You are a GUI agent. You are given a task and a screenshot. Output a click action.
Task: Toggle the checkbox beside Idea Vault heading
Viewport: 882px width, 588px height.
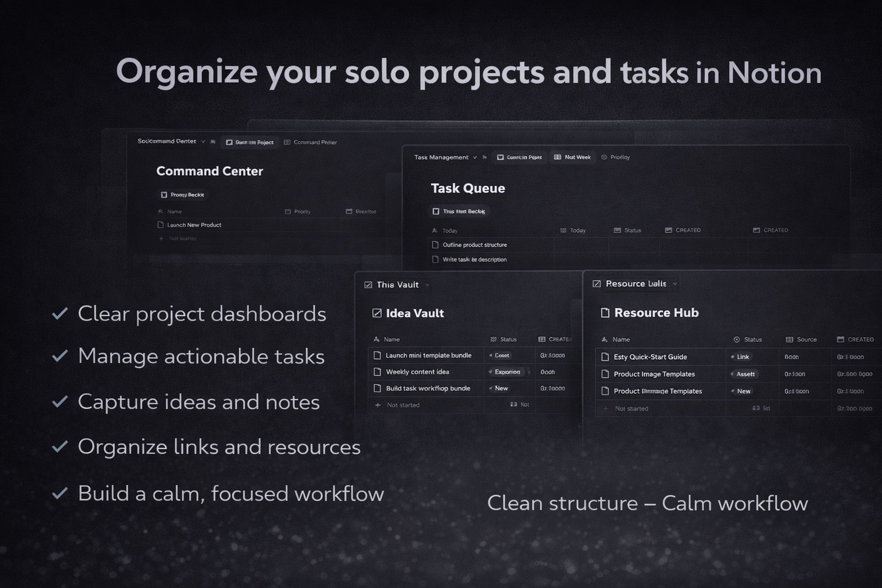tap(377, 313)
